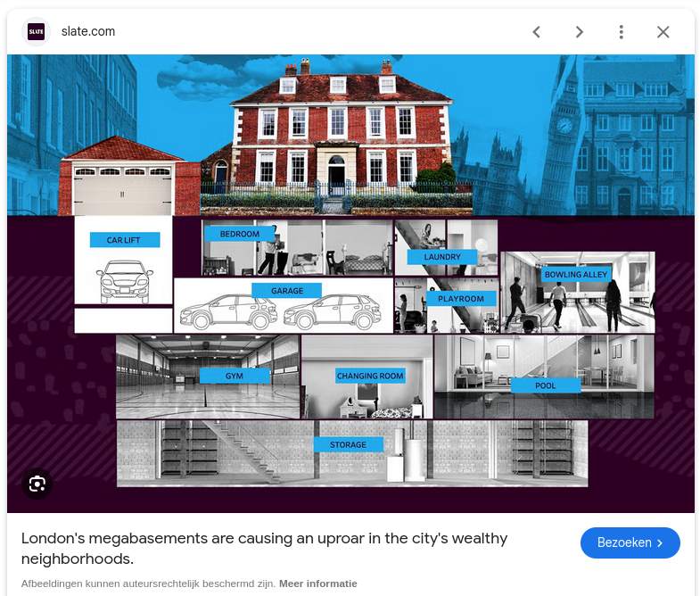This screenshot has height=596, width=700.
Task: Click the PLAYROOM label
Action: pos(461,299)
